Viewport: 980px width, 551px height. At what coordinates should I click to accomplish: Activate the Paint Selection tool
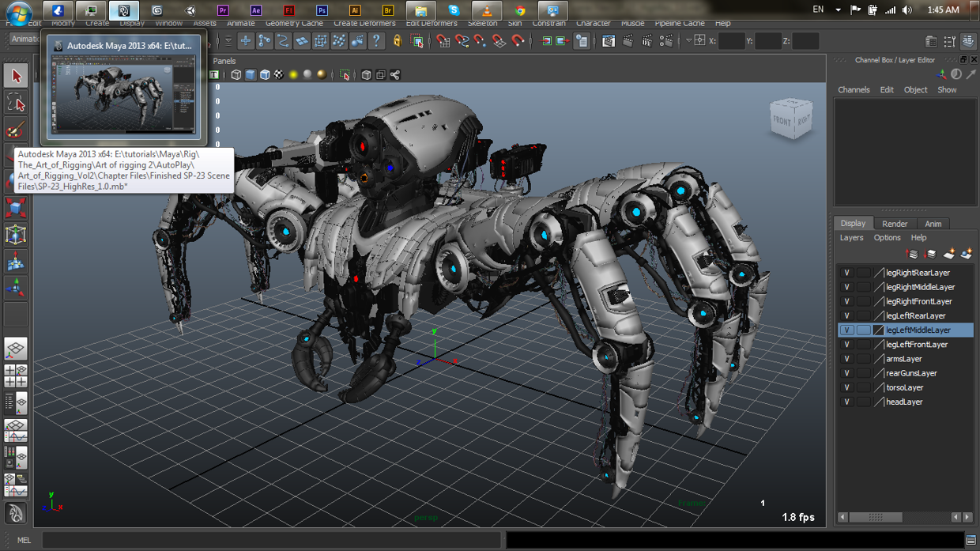pos(16,129)
